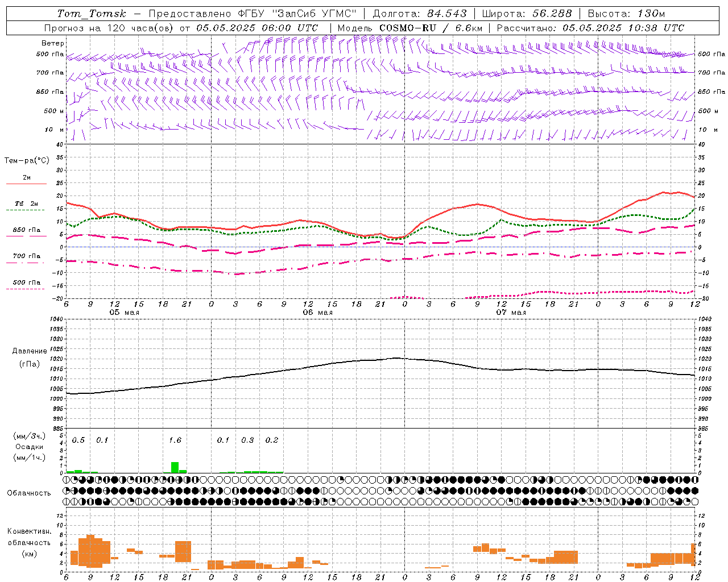The width and height of the screenshot is (728, 582).
Task: Click the '985' tick on left pressure axis
Action: click(x=57, y=429)
